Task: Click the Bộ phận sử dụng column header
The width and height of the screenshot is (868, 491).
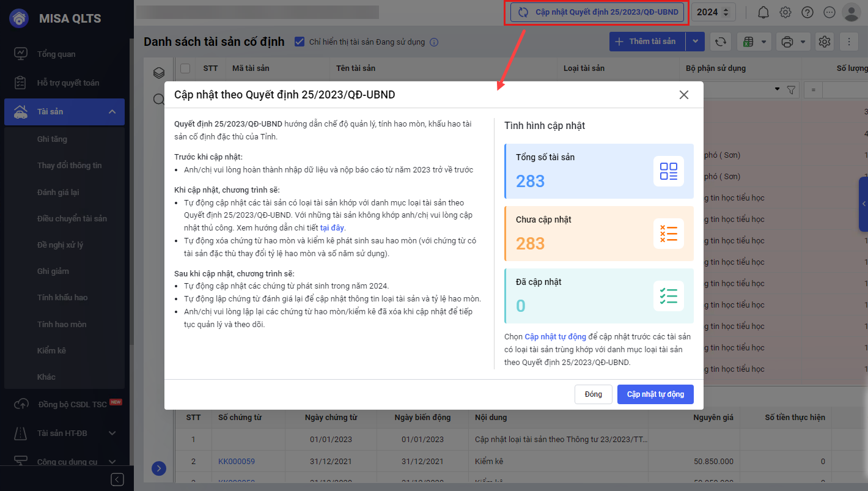Action: tap(716, 68)
